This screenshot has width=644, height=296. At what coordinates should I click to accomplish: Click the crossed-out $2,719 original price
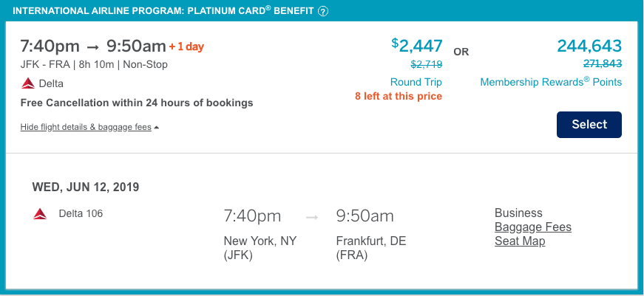tap(426, 64)
